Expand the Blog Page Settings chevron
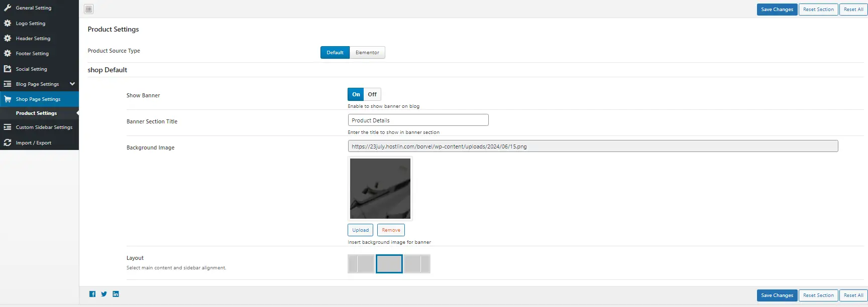 click(x=72, y=84)
